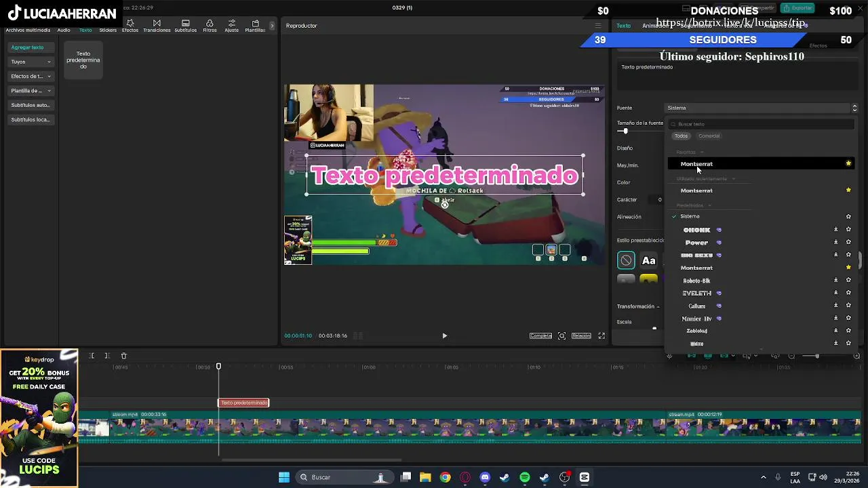Viewport: 868px width, 488px height.
Task: Select the Todos font filter
Action: [681, 136]
